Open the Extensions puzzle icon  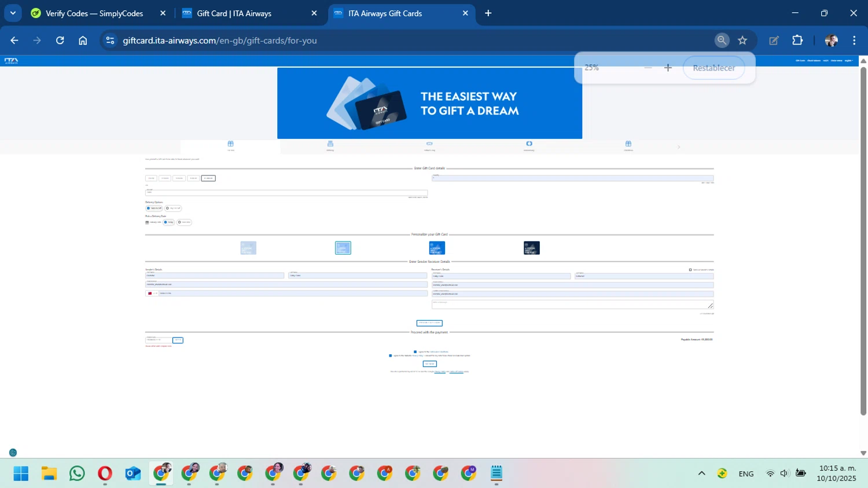point(797,40)
